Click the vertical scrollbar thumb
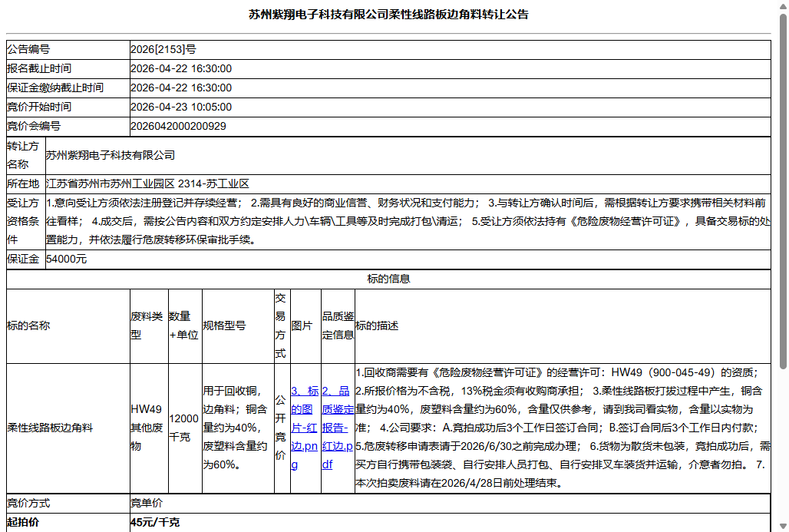The width and height of the screenshot is (789, 532). (783, 191)
